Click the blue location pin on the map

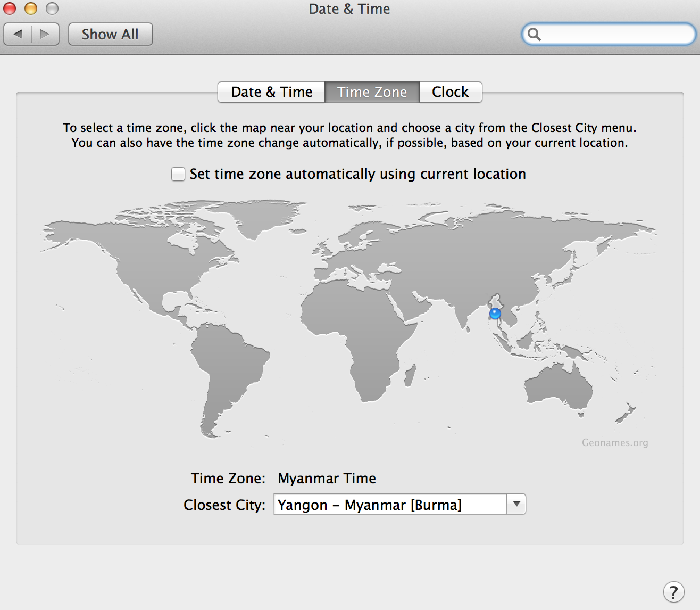(x=495, y=314)
